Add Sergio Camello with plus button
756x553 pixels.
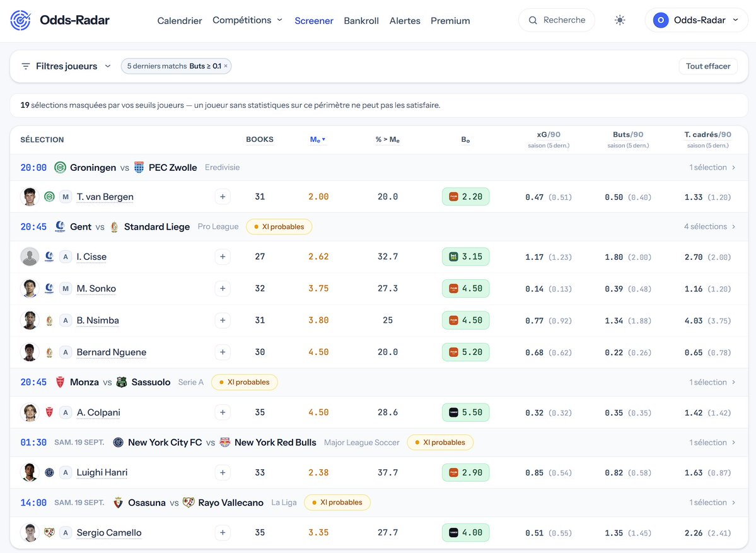tap(223, 532)
